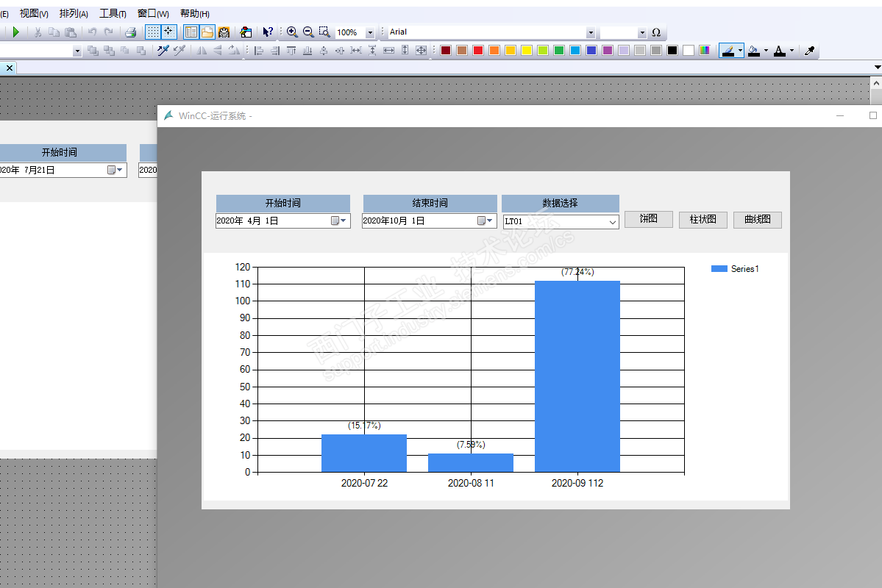Click the color eyedropper tool
The height and width of the screenshot is (588, 882).
tap(809, 51)
